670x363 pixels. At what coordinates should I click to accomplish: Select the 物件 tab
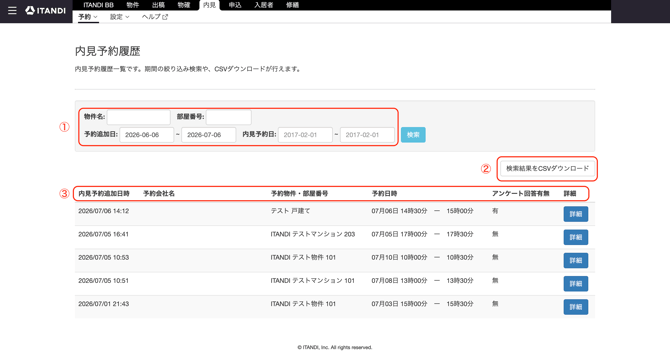point(132,5)
